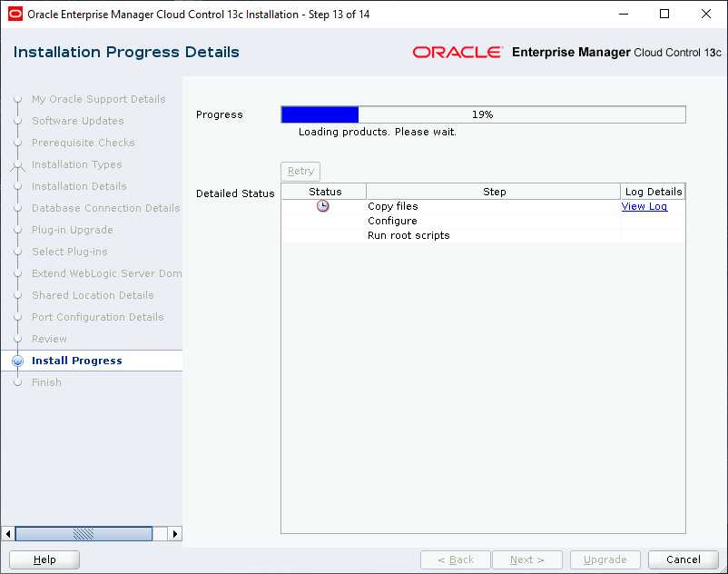Click the Log Details column header
The image size is (728, 574).
coord(653,192)
